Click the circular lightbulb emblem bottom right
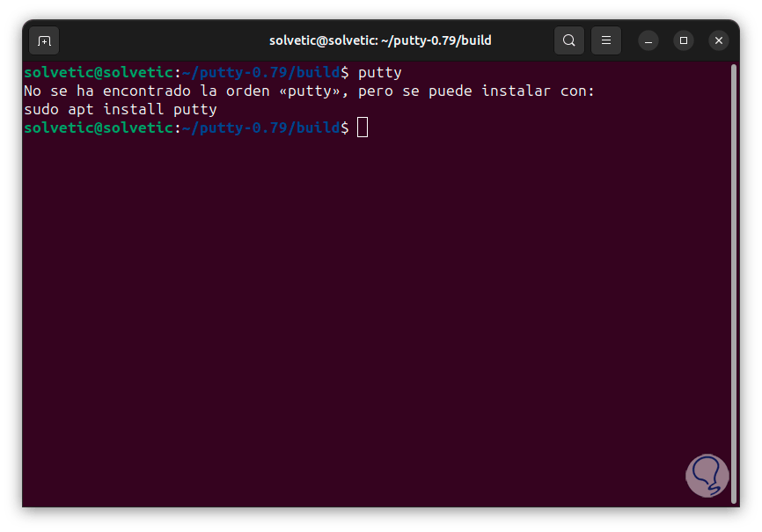Viewport: 762px width, 532px height. 707,475
